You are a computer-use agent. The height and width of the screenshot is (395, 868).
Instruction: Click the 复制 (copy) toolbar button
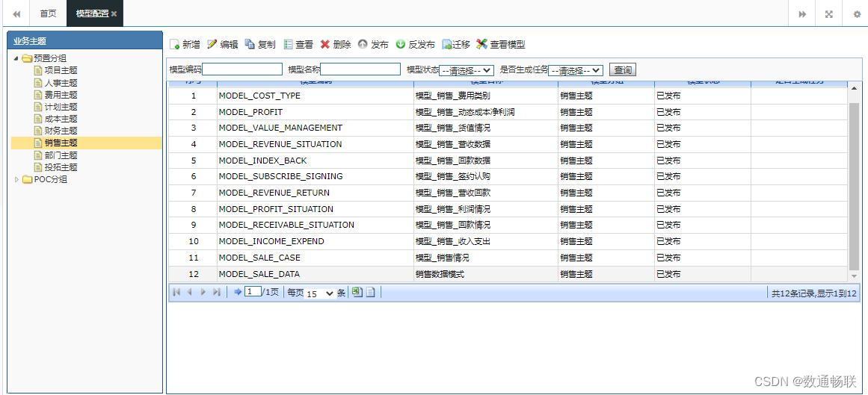[x=259, y=45]
